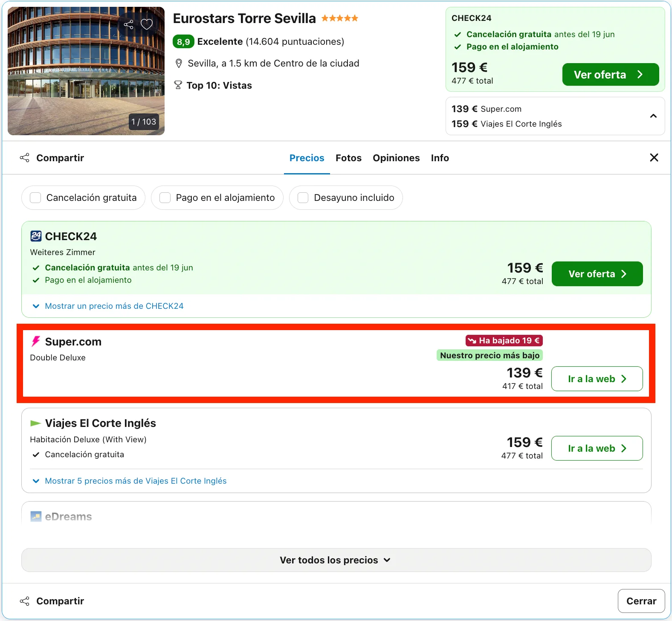Click Ir a la web for Viajes El Corte Inglés

pyautogui.click(x=597, y=448)
